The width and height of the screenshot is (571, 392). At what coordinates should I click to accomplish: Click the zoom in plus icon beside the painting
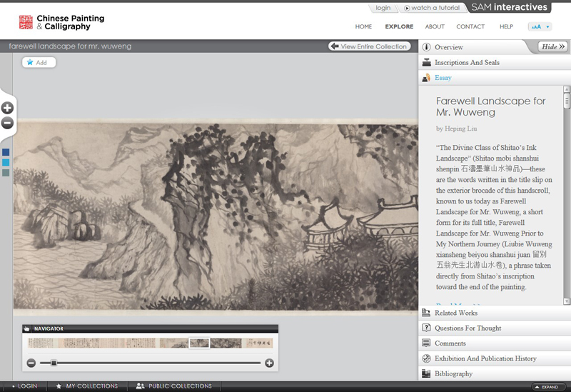(x=7, y=108)
